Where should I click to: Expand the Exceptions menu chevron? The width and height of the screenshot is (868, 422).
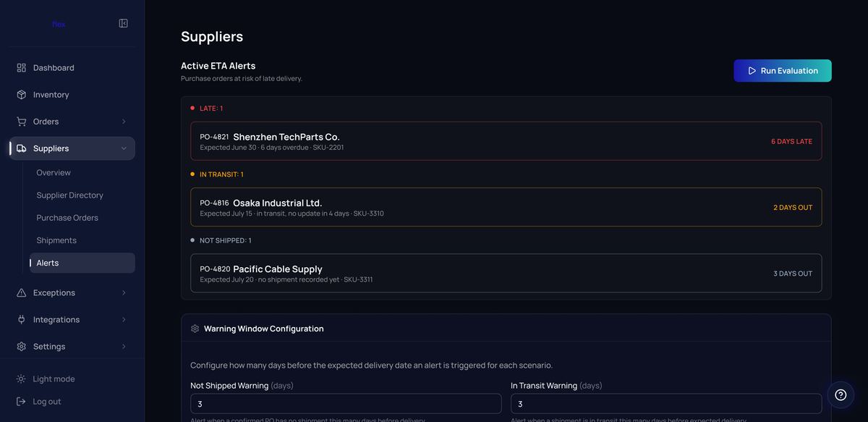(124, 292)
